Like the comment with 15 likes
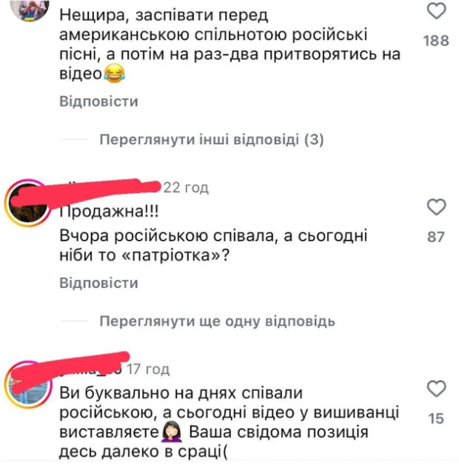Screen dimensions: 459x476 436,389
